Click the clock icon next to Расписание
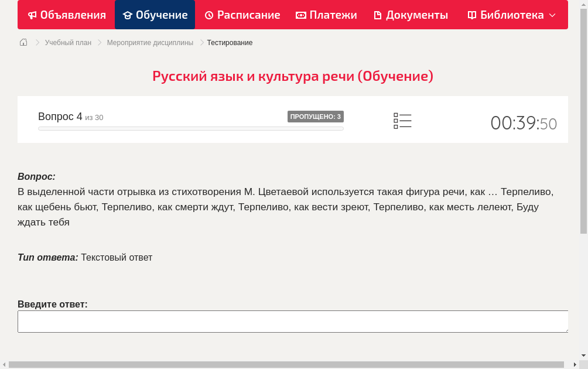This screenshot has height=369, width=588. pos(209,15)
